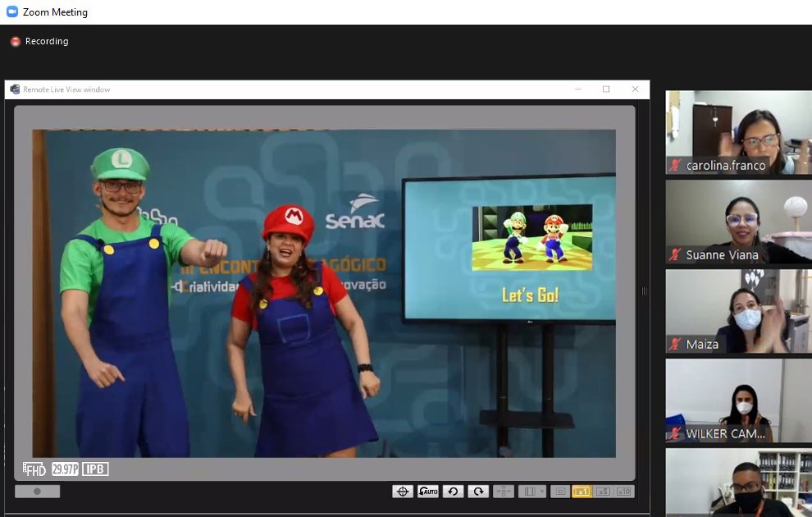Select x10 magnification
Screen dimensions: 812x517
623,491
